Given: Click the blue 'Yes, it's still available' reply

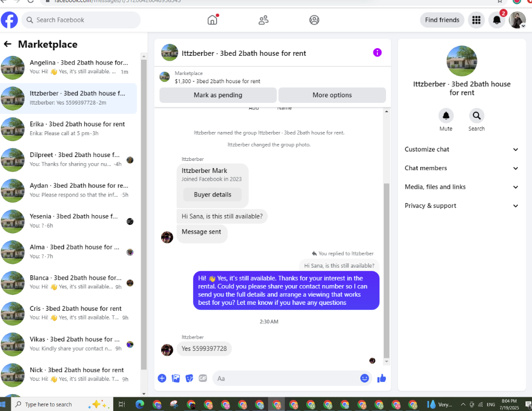Looking at the screenshot, I should click(286, 291).
